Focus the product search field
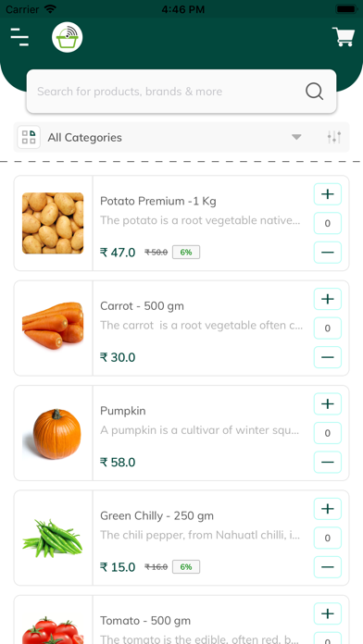Screen dimensions: 363x644 181,92
